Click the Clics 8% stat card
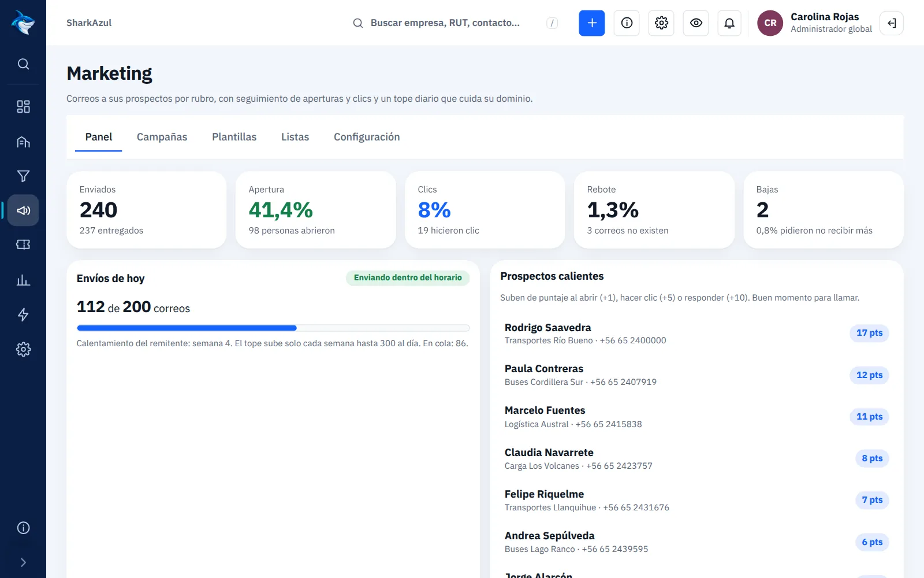Image resolution: width=924 pixels, height=578 pixels. pyautogui.click(x=485, y=210)
